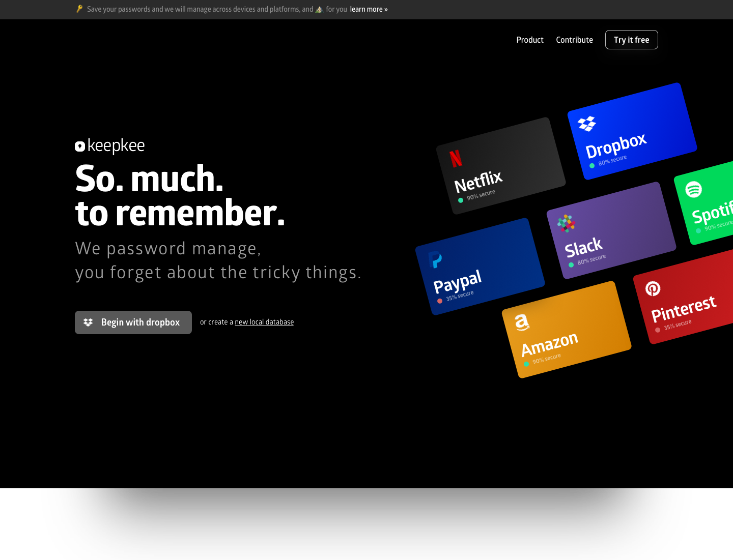
Task: Select the Netflix password card title
Action: click(478, 181)
